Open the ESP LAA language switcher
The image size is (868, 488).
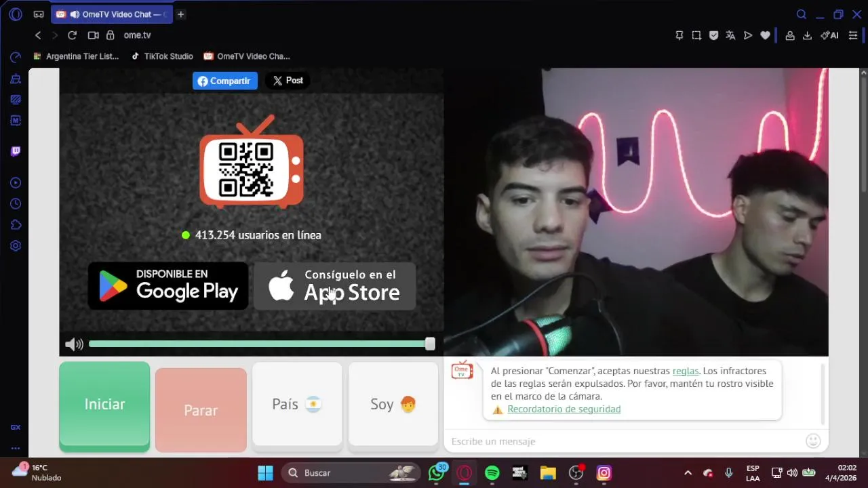(753, 472)
